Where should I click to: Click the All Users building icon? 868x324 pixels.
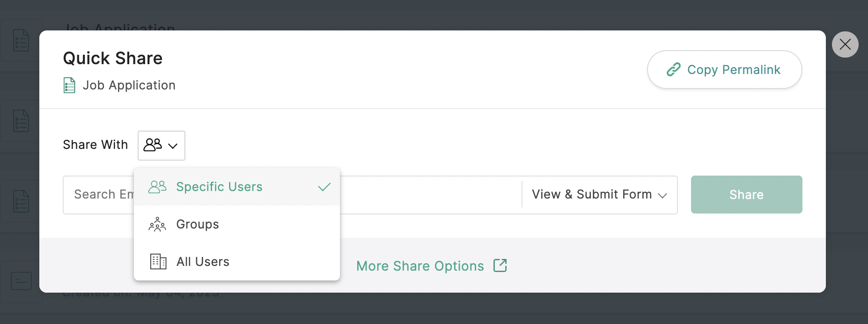[x=158, y=262]
